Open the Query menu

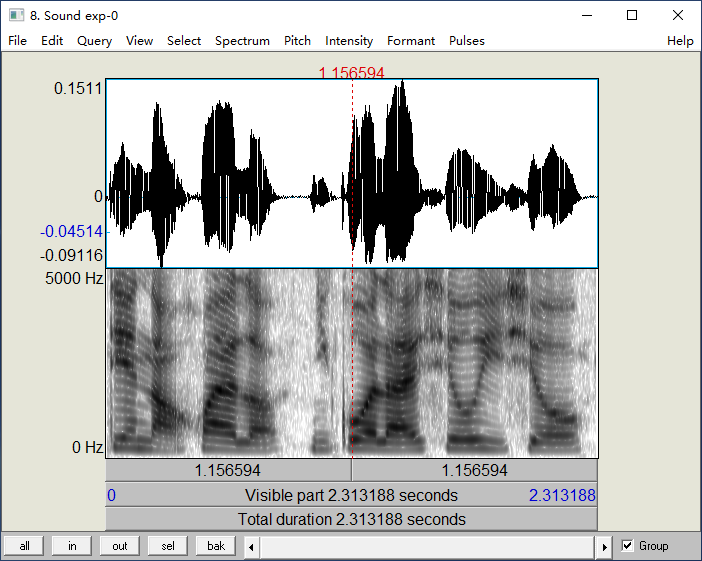pyautogui.click(x=94, y=41)
